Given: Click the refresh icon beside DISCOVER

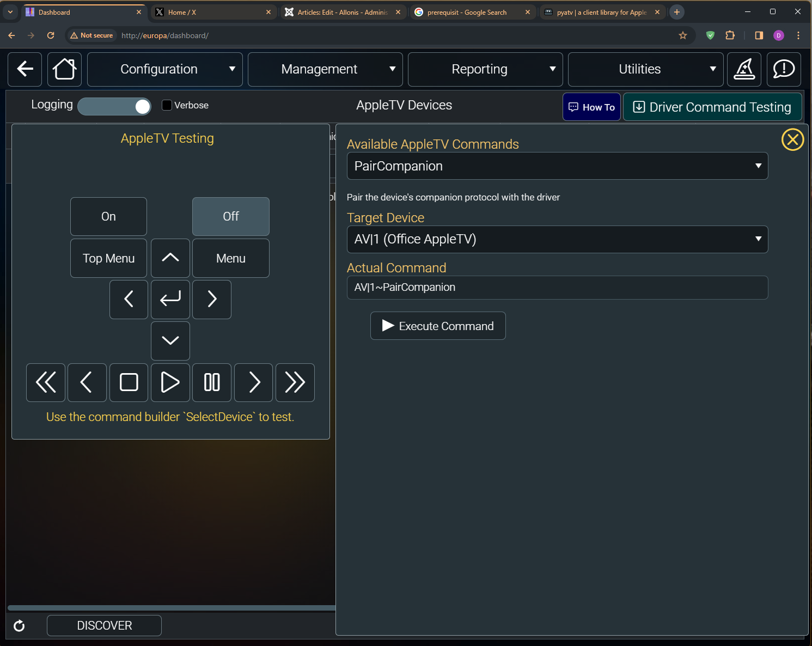Looking at the screenshot, I should (19, 626).
